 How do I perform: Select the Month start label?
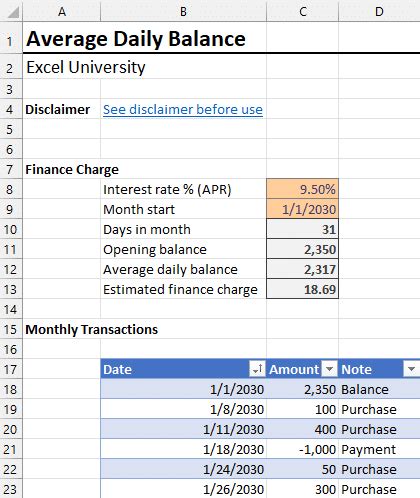[x=183, y=209]
